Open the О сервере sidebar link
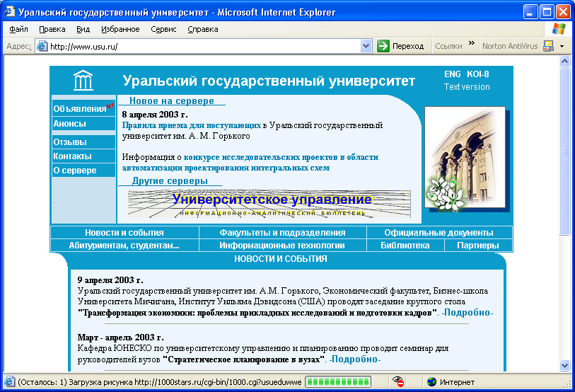This screenshot has width=575, height=392. point(83,171)
